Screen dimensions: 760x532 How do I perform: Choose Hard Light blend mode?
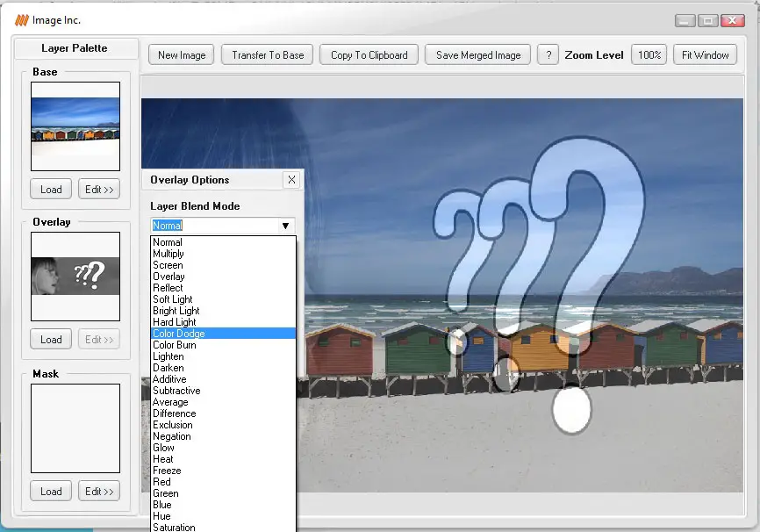point(223,322)
